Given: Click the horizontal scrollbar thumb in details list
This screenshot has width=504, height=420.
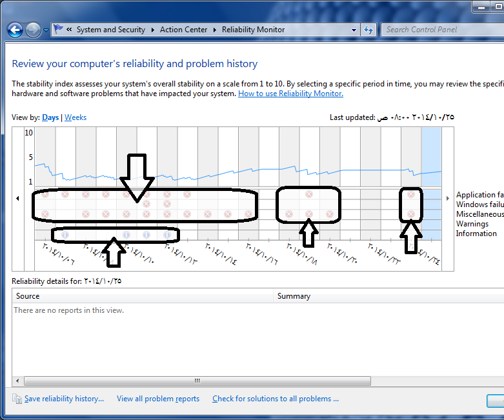Looking at the screenshot, I should 197,381.
